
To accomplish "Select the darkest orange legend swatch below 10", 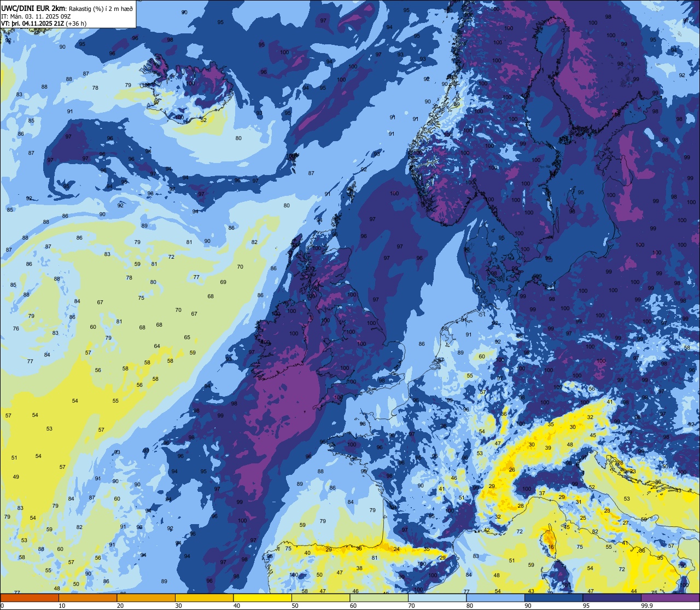I will pos(30,597).
